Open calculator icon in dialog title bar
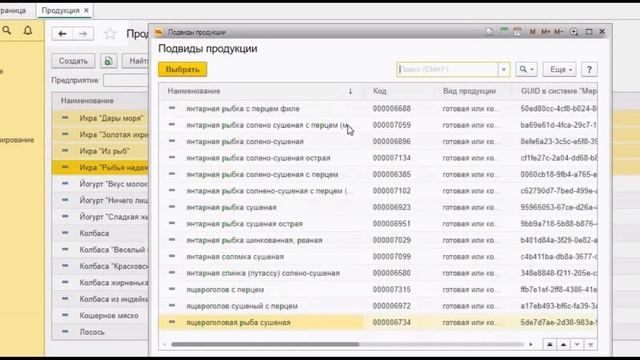Viewport: 640px width, 360px height. [x=504, y=32]
